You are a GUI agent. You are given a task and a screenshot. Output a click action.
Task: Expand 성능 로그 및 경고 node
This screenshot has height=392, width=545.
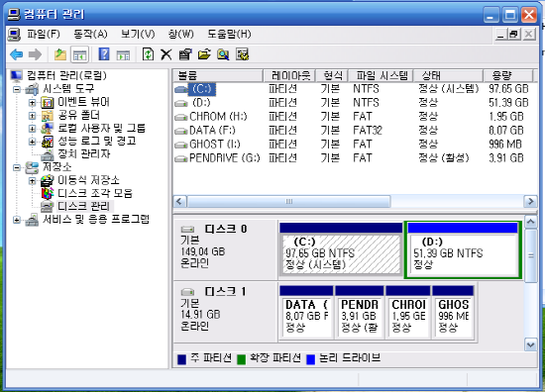32,142
